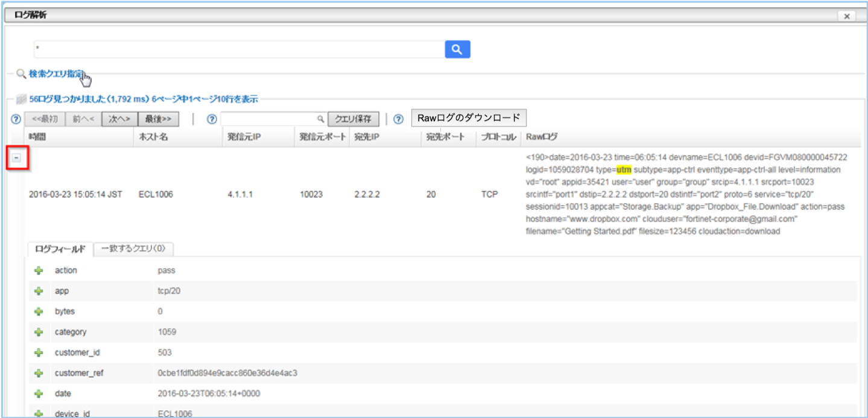Jump to last page with 最後>> button
The image size is (868, 418).
click(x=159, y=119)
